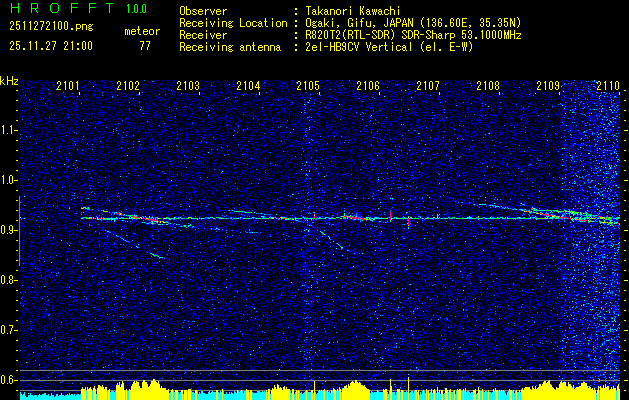Image resolution: width=629 pixels, height=400 pixels.
Task: Click the 2110 time axis marker
Action: [608, 85]
